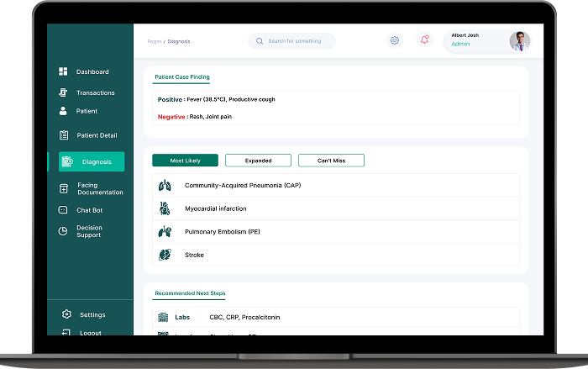
Task: Click Albert Josh's profile avatar
Action: [520, 40]
